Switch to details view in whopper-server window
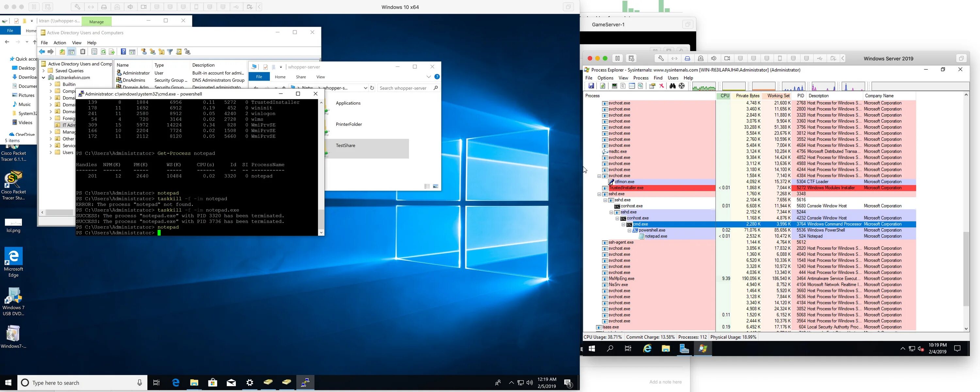 tap(427, 186)
